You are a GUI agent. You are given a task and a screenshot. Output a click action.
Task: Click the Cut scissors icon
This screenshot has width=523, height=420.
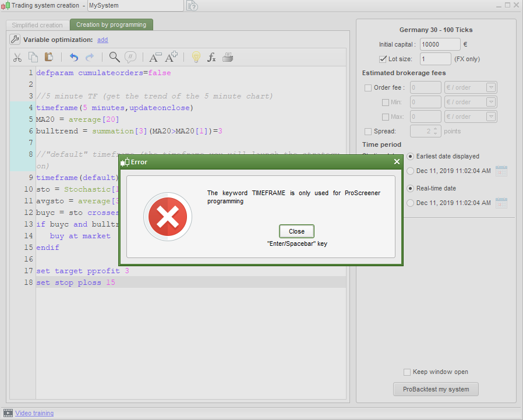[17, 58]
